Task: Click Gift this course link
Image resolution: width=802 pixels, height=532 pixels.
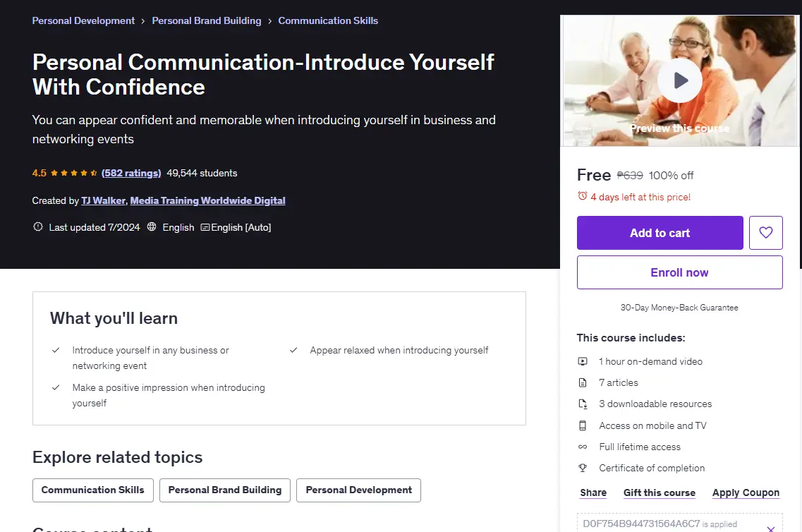Action: 660,492
